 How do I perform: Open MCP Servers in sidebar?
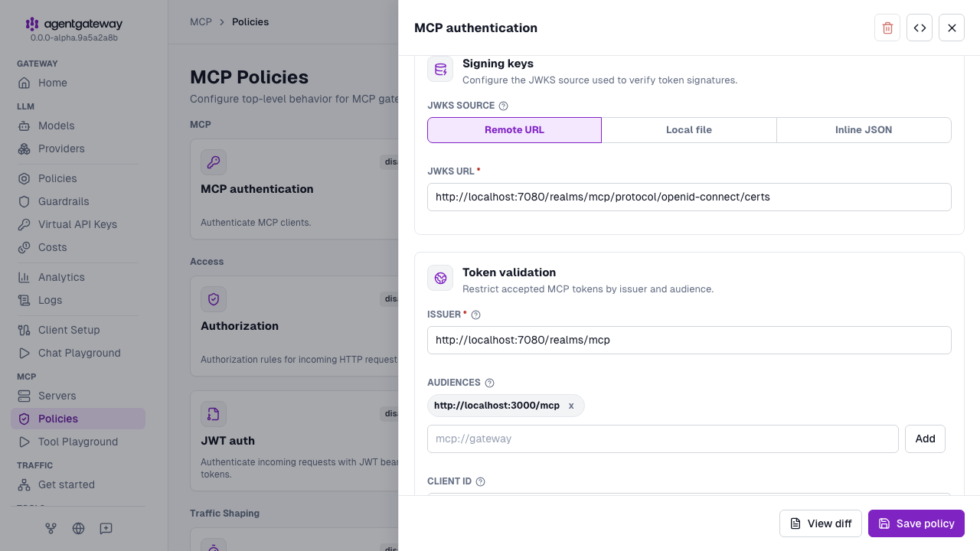[x=78, y=396]
